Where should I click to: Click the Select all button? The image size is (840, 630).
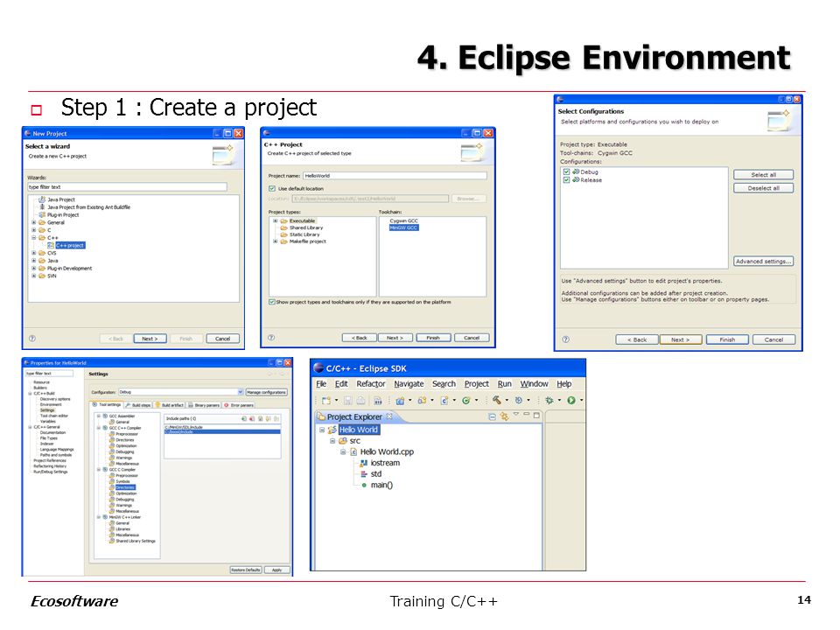[763, 175]
